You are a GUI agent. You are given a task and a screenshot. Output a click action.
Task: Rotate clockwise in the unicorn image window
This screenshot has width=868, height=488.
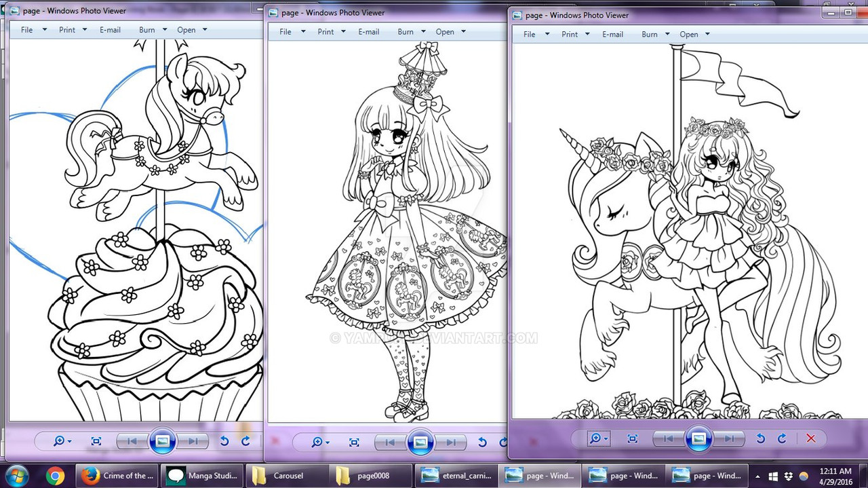tap(781, 438)
